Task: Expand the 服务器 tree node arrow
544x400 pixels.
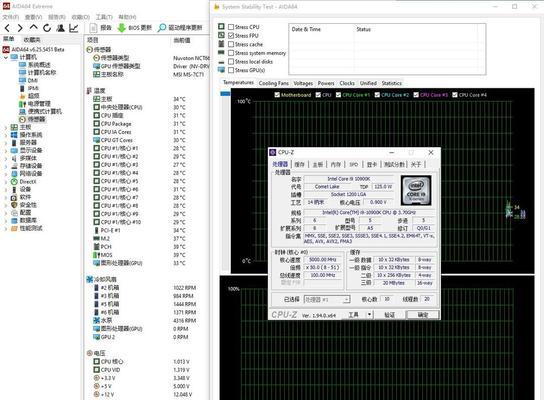Action: point(6,143)
